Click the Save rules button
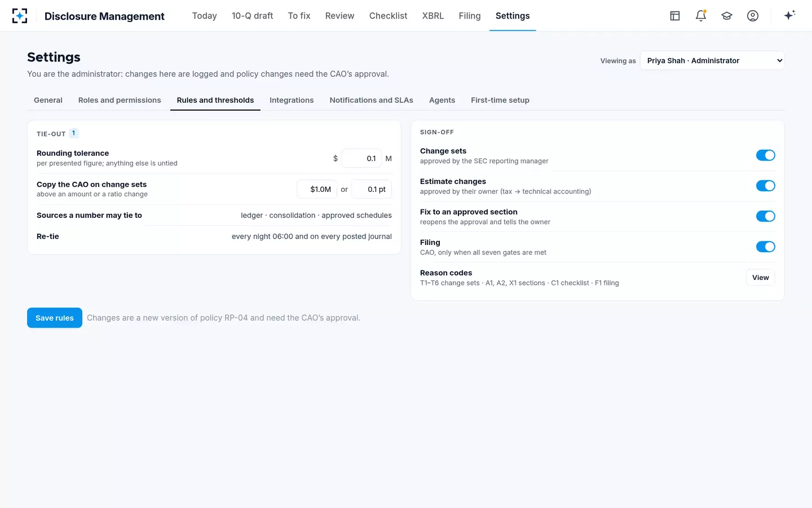812x508 pixels. (x=55, y=318)
